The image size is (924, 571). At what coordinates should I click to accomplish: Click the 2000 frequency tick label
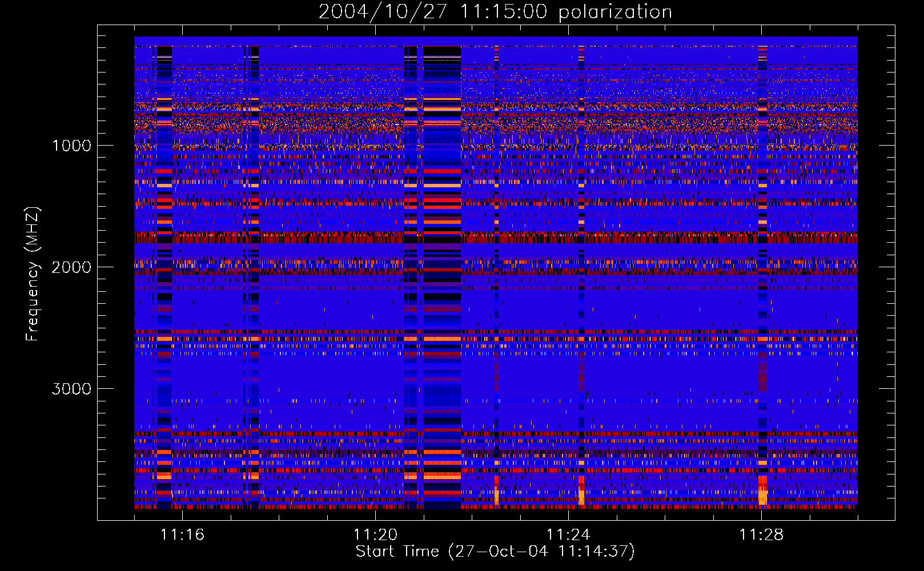[71, 267]
